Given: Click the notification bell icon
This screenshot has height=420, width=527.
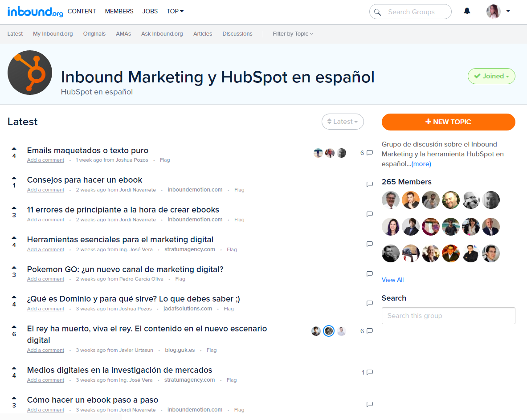Looking at the screenshot, I should click(x=467, y=11).
